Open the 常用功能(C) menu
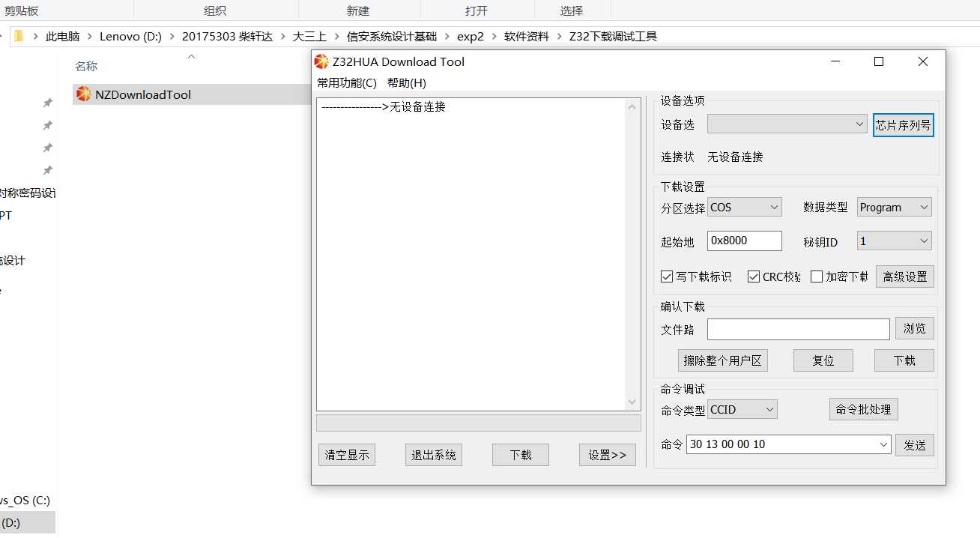The image size is (980, 538). coord(347,82)
